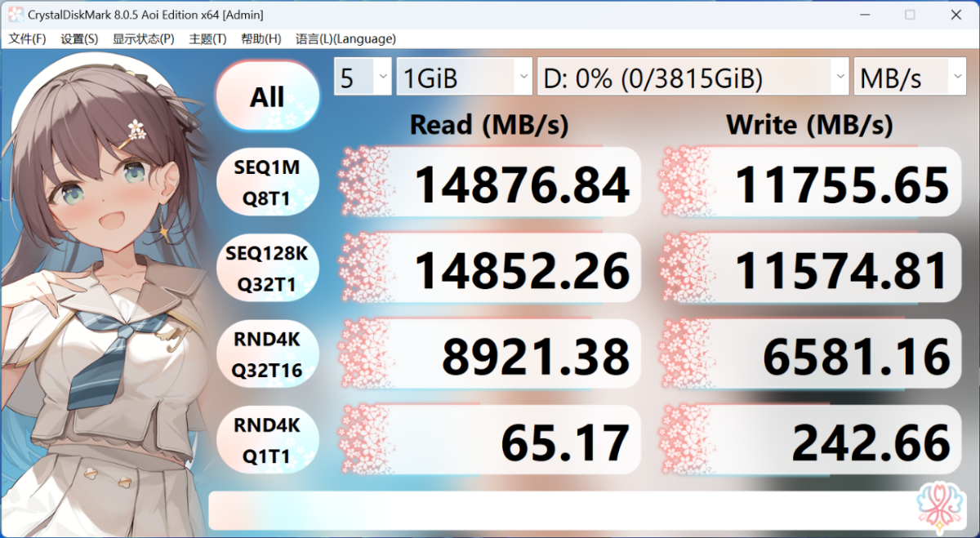Screen dimensions: 980x538
Task: Click the CrystalDiskMark app icon in title bar
Action: [x=15, y=15]
